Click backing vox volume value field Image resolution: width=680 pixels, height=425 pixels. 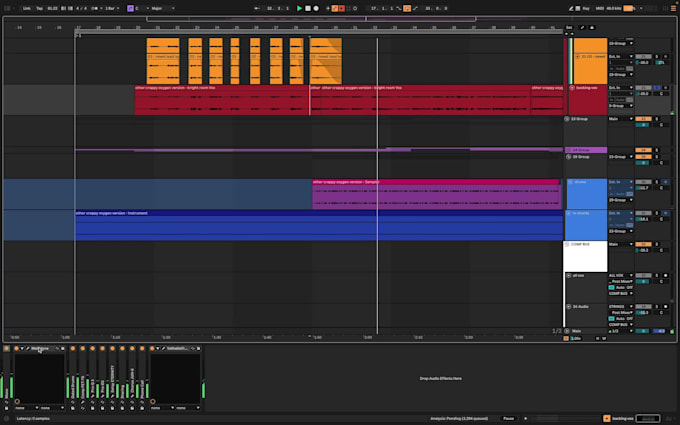coord(643,94)
